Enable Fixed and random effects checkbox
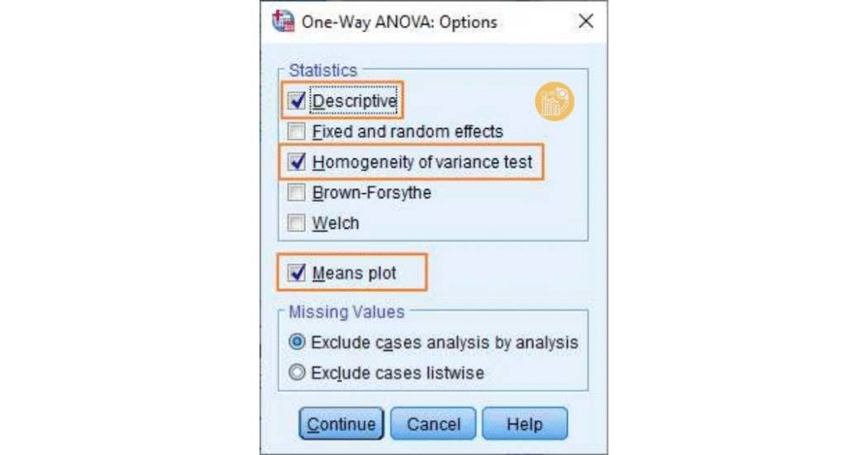 pos(297,131)
